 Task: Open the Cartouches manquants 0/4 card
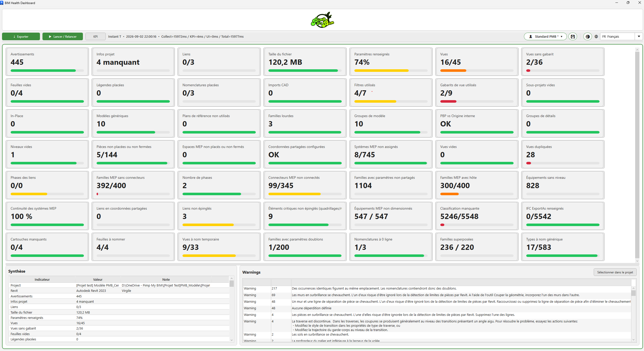coord(47,247)
